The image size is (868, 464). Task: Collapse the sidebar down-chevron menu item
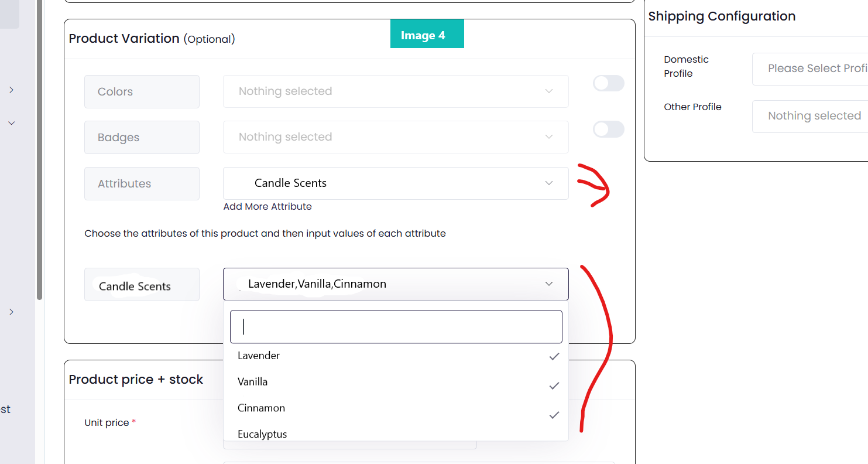(x=11, y=123)
